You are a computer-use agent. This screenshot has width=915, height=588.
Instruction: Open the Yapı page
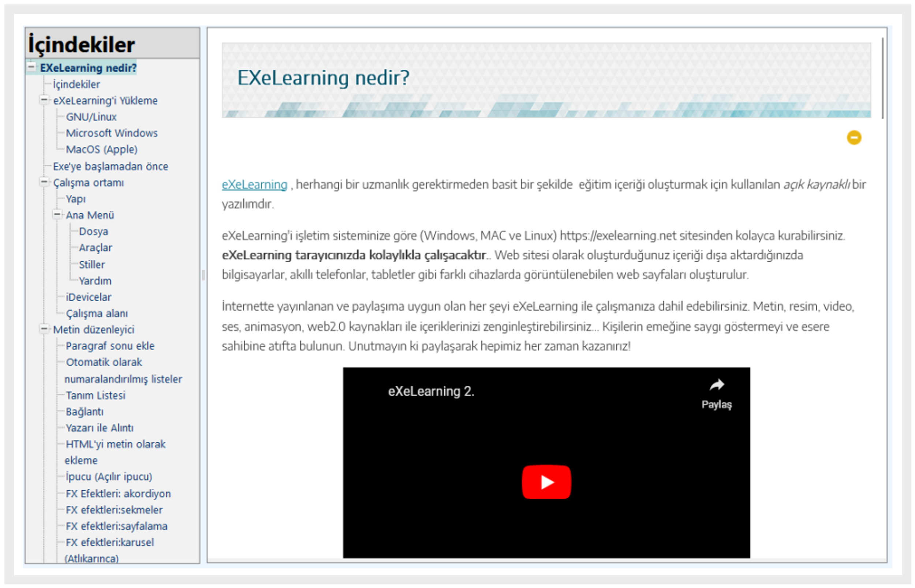pyautogui.click(x=76, y=199)
